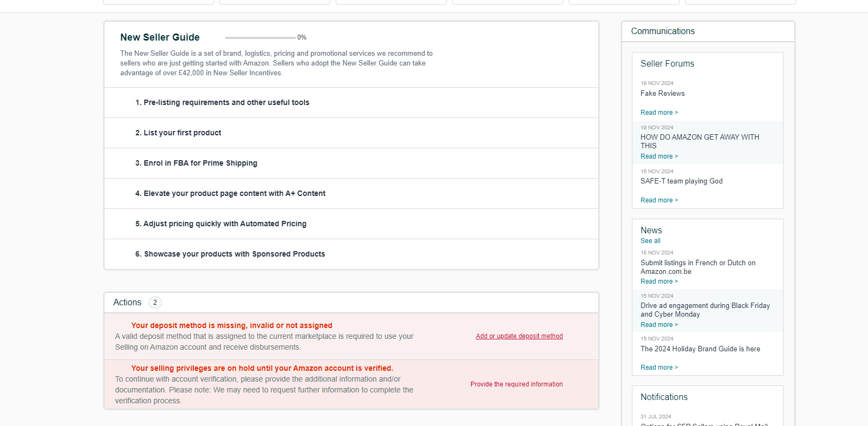Click the selling privileges on hold alert title
Viewport: 868px width, 426px height.
[x=262, y=368]
